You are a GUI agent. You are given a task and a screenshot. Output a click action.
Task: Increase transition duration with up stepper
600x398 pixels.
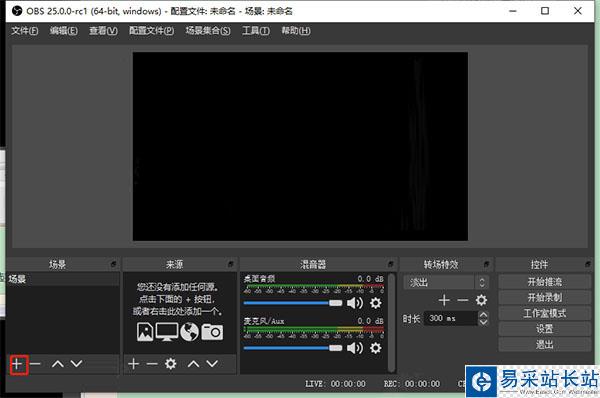pyautogui.click(x=483, y=315)
